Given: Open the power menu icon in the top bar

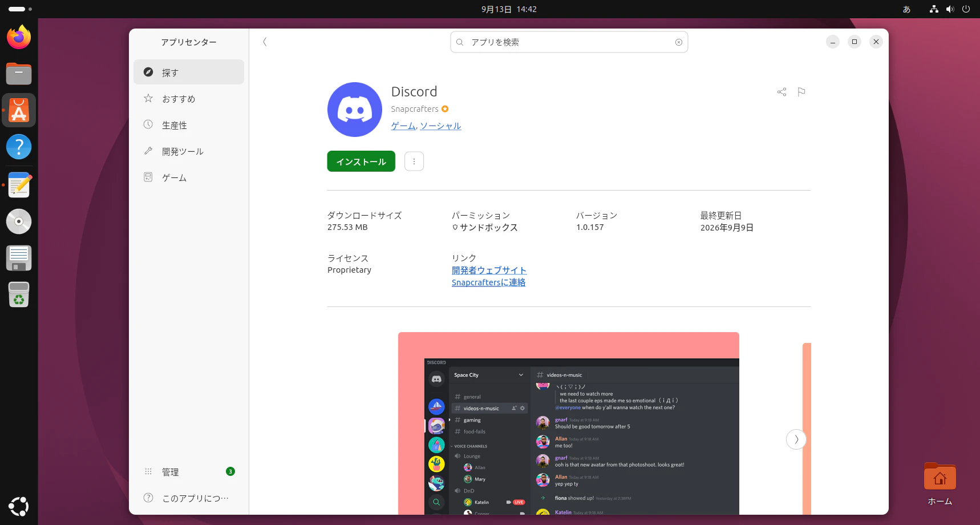Looking at the screenshot, I should [966, 9].
